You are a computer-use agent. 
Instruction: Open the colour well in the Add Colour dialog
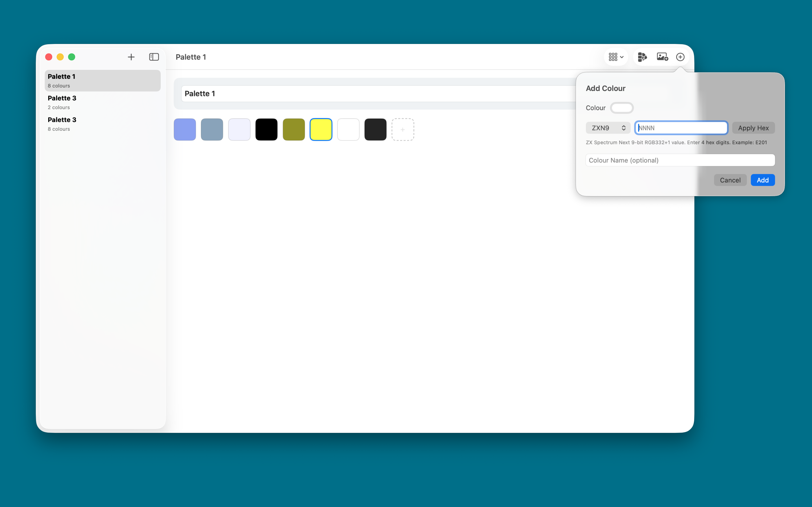point(621,108)
